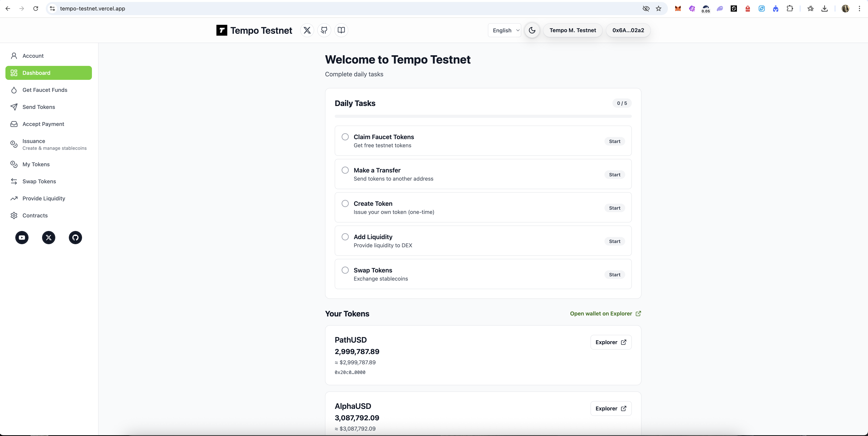Image resolution: width=868 pixels, height=436 pixels.
Task: Go to Swap Tokens sidebar page
Action: 48,181
